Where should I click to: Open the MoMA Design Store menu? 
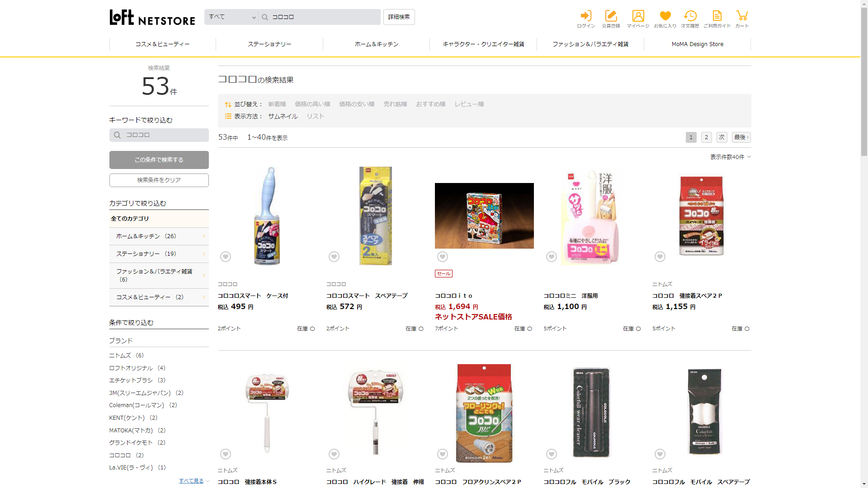pos(697,44)
